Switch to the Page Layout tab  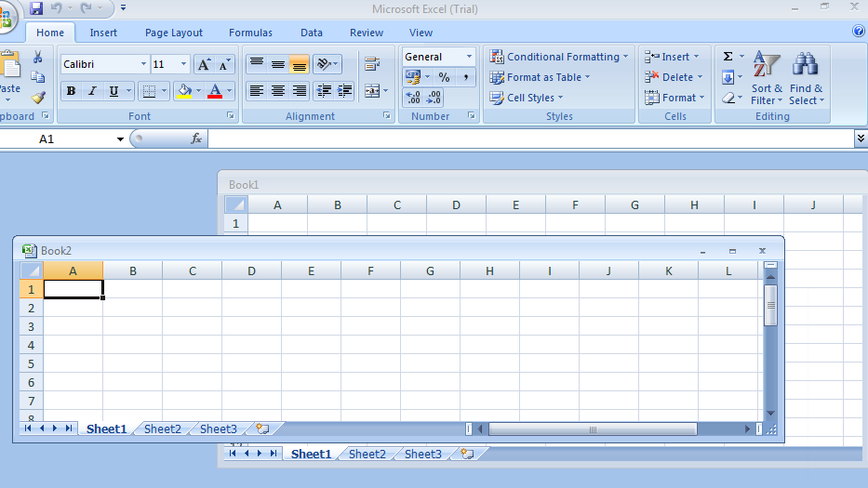pyautogui.click(x=174, y=33)
